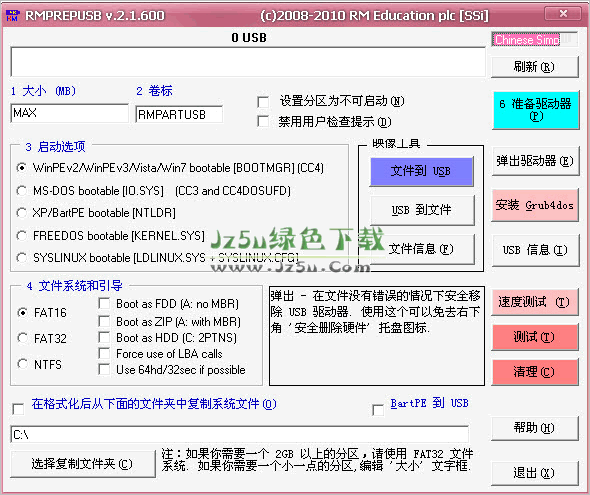Choose the NTFS file system radio
The image size is (590, 495).
(x=22, y=364)
